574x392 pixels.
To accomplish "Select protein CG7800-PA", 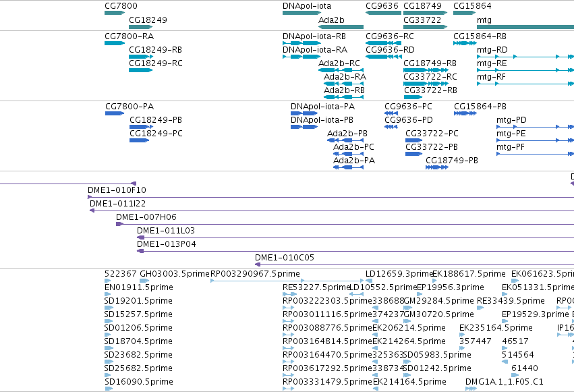I will coord(130,107).
